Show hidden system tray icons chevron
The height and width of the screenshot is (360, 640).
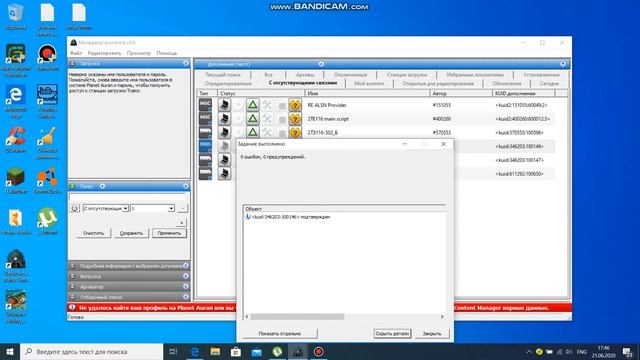529,351
